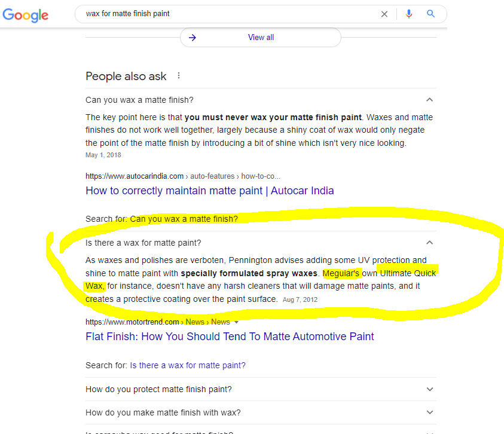Viewport: 504px width, 434px height.
Task: Open 'How to correctly maintain matte paint' link
Action: (210, 191)
